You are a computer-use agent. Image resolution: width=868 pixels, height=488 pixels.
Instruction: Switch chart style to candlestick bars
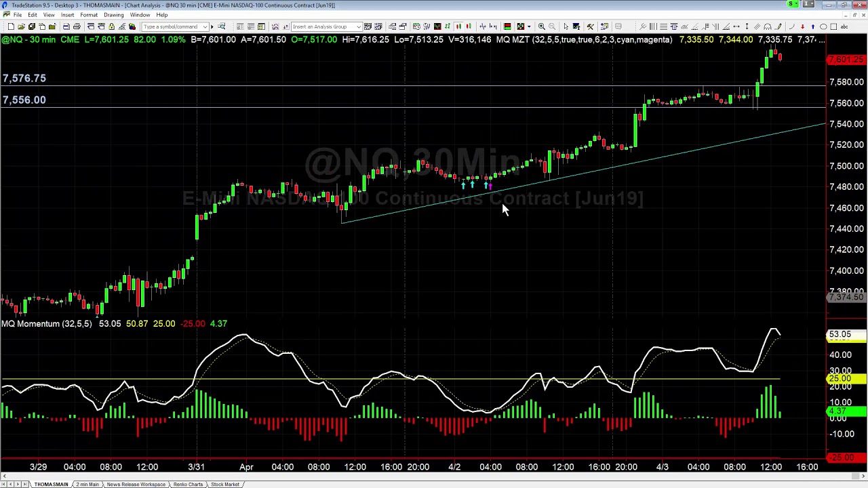click(458, 26)
